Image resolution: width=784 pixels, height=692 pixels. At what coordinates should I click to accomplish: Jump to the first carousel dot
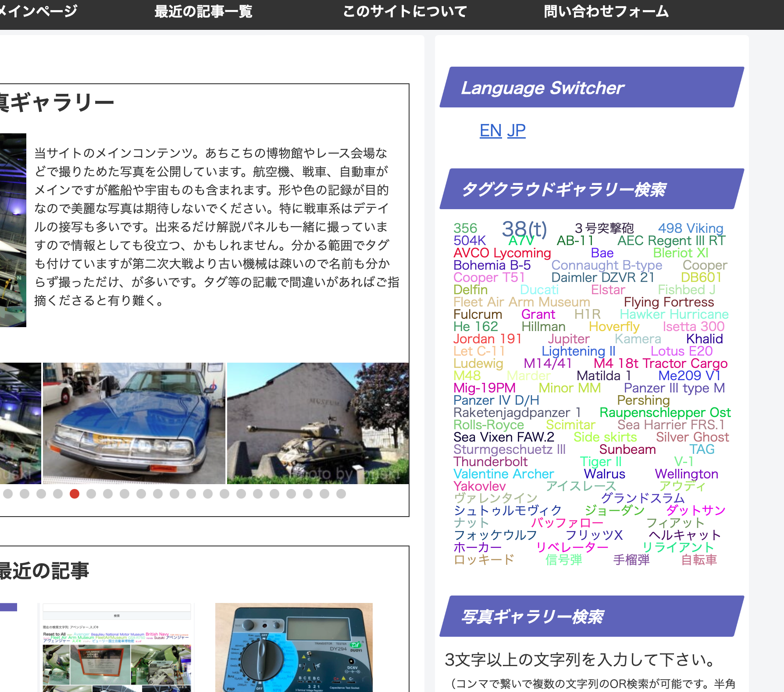[8, 494]
